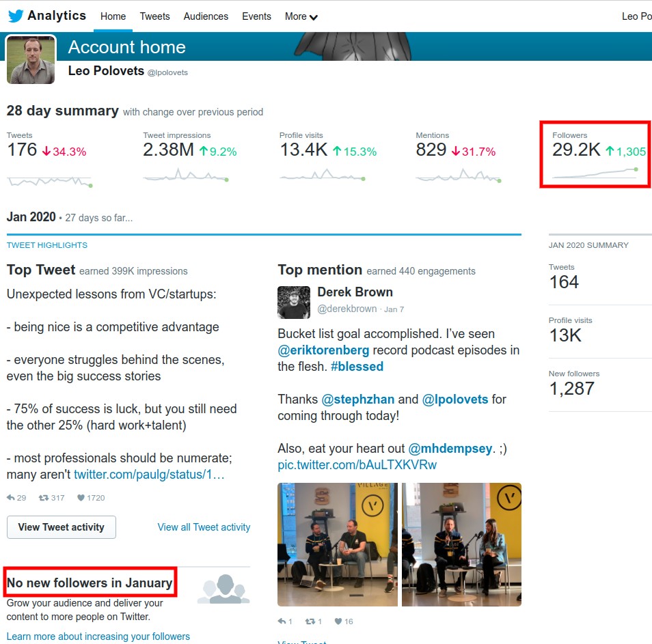Click the View Tweet activity button
652x644 pixels.
(x=61, y=527)
